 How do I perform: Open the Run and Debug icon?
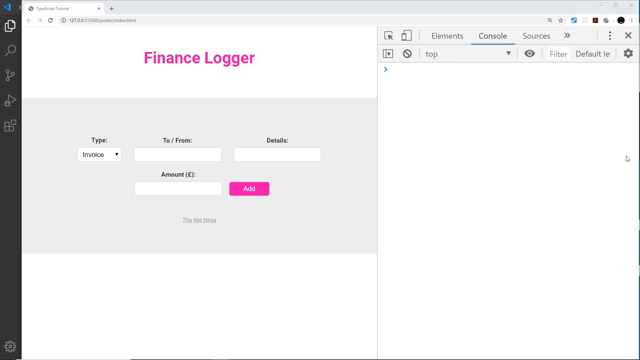tap(10, 100)
